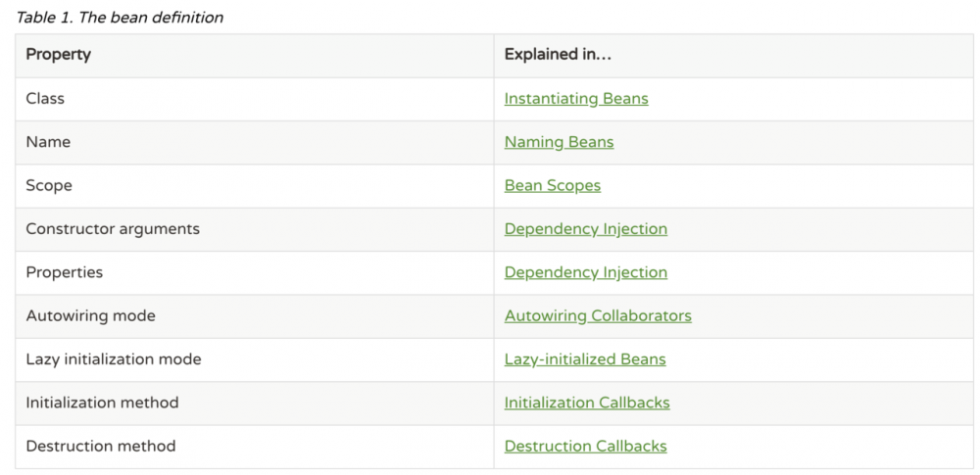Open Dependency Injection link in Constructor arguments row
The height and width of the screenshot is (475, 980).
(x=585, y=229)
